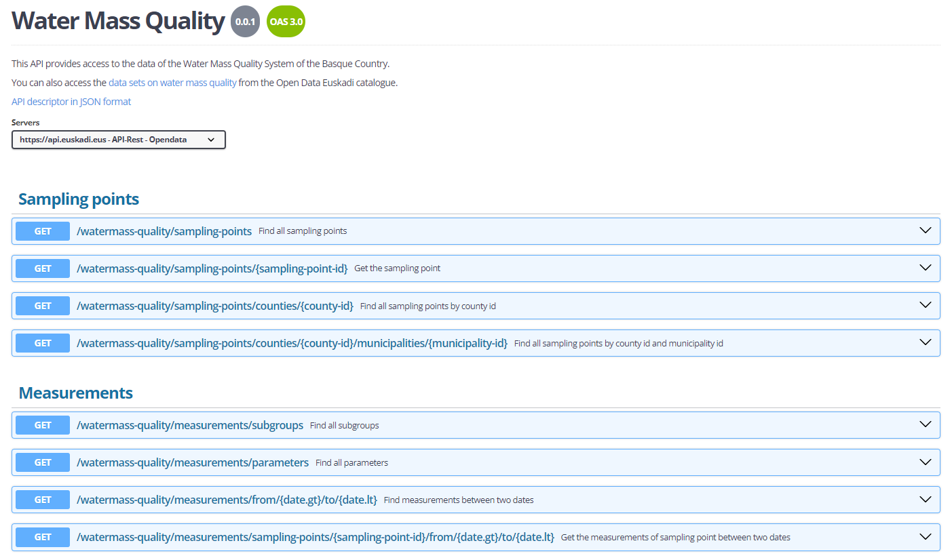Expand chevron for Find all subgroups
This screenshot has width=952, height=560.
925,424
